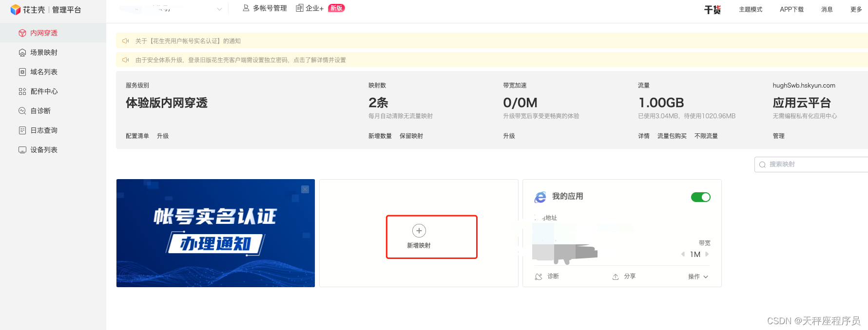Open 配件中心 sidebar icon
Image resolution: width=868 pixels, height=330 pixels.
click(22, 92)
